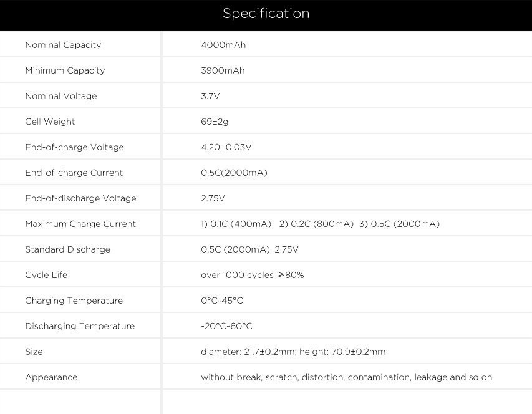This screenshot has width=532, height=414.
Task: Click the End-of-discharge Voltage label
Action: 80,198
